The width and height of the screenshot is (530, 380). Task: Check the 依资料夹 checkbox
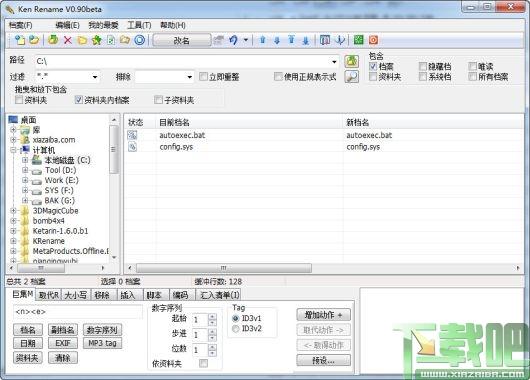tap(203, 363)
